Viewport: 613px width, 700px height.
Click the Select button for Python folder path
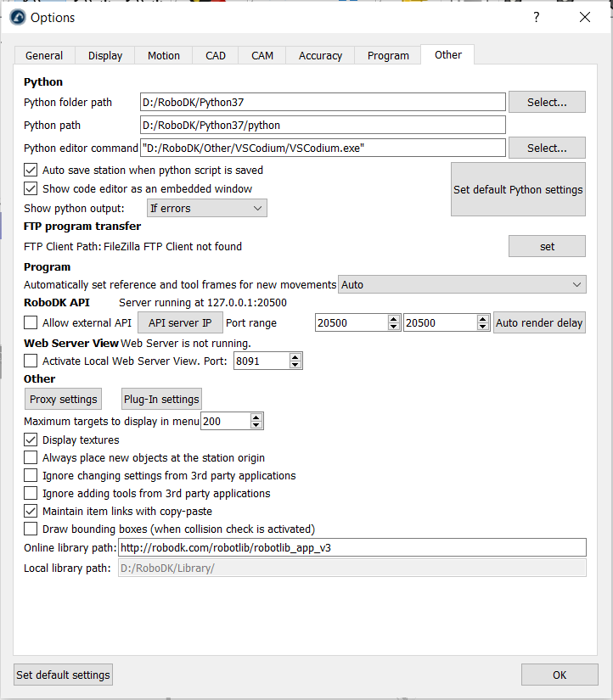[x=547, y=102]
